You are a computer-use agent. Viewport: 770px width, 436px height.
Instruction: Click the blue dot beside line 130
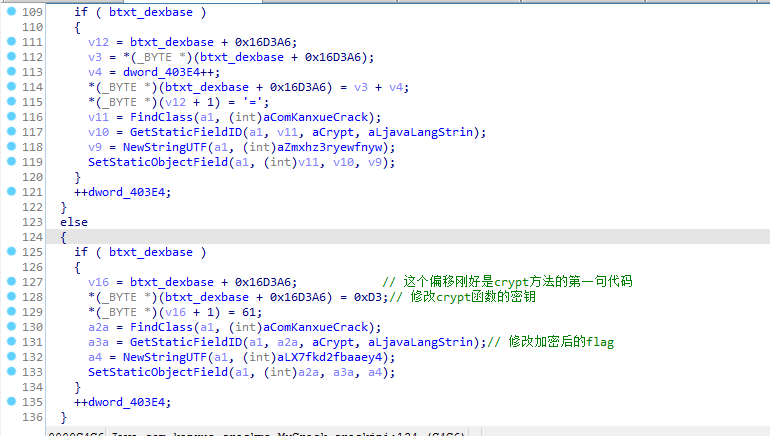coord(11,326)
